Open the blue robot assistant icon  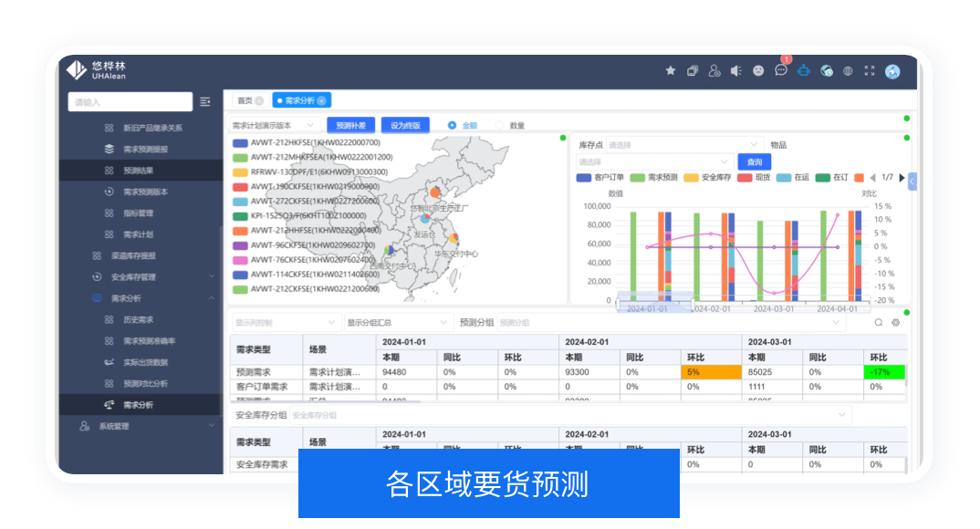coord(804,71)
